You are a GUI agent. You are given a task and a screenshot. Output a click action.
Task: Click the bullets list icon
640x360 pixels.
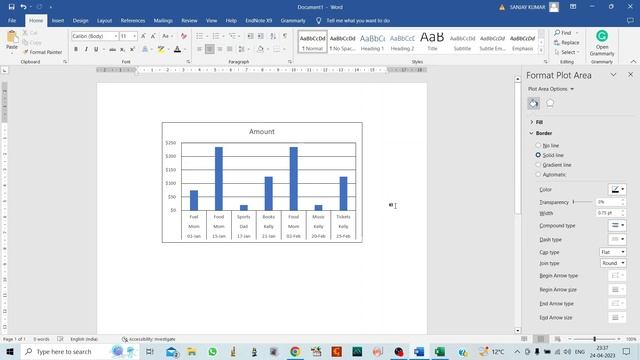coord(199,36)
